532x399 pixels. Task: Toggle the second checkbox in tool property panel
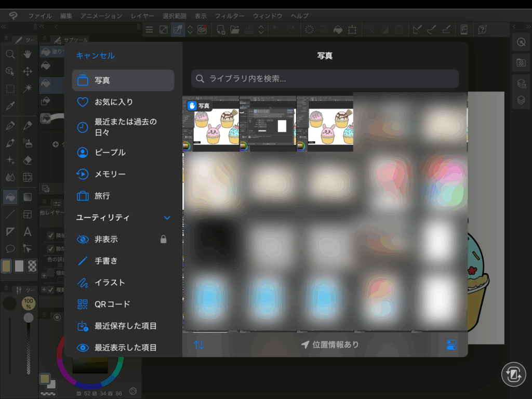pos(50,249)
